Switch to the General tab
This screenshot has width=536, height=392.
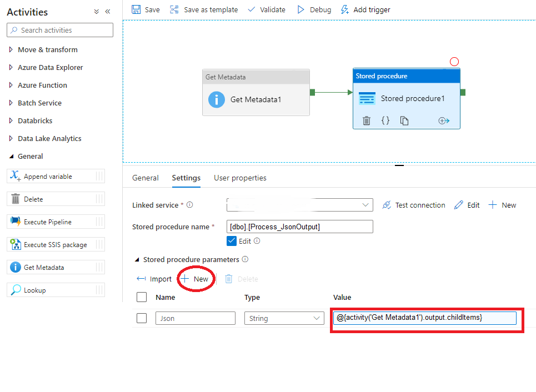tap(146, 178)
